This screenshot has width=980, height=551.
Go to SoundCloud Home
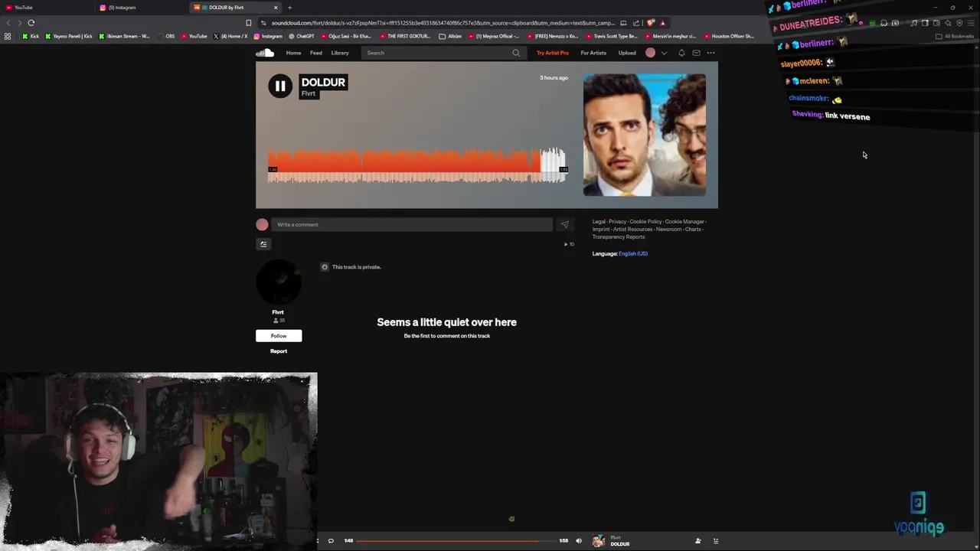(x=293, y=53)
